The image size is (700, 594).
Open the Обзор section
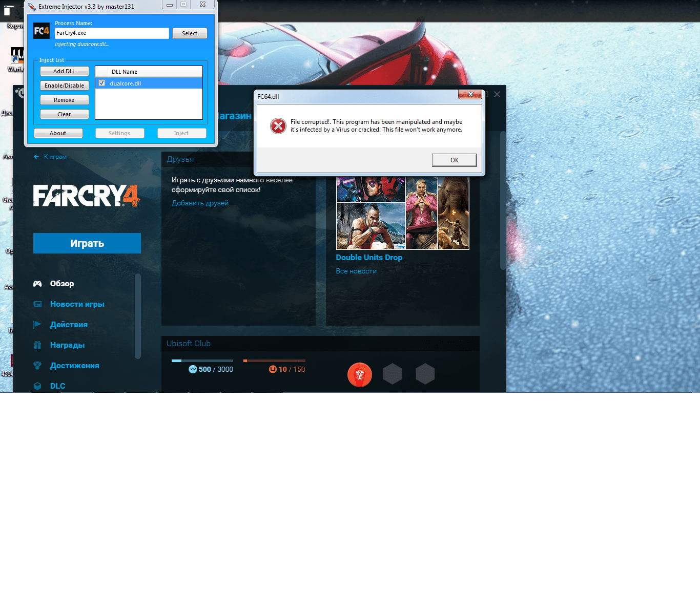coord(62,284)
